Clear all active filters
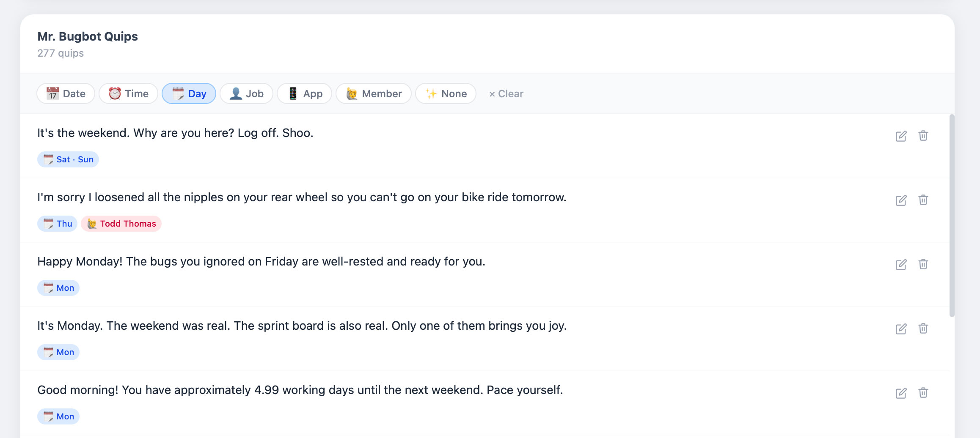The height and width of the screenshot is (438, 980). (506, 94)
